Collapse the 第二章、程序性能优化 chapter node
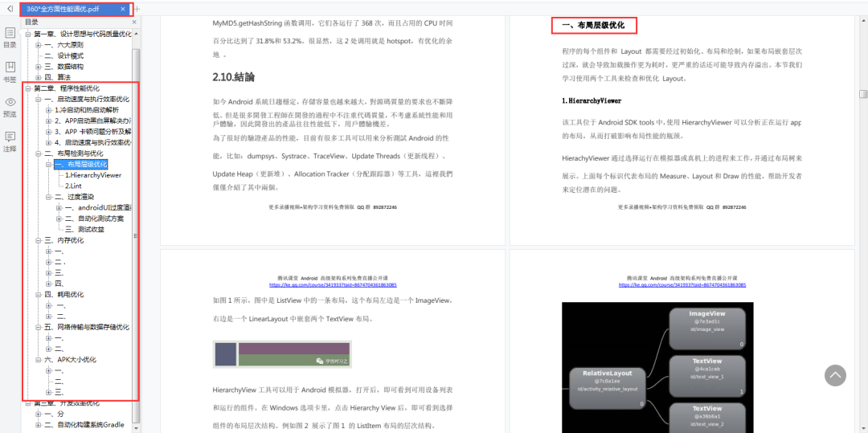 click(x=27, y=88)
